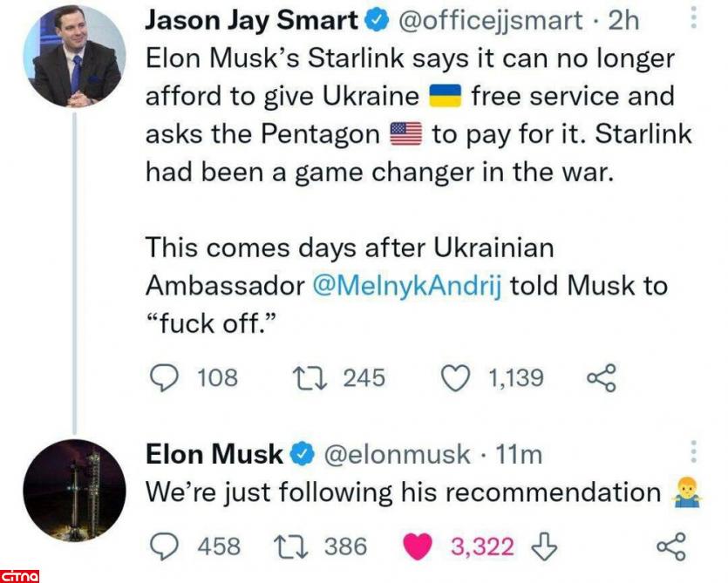Open the 2h timestamp on Jason's tweet

(623, 19)
